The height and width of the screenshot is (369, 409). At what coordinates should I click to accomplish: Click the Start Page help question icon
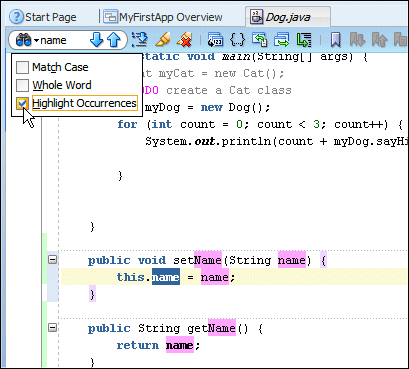point(16,17)
